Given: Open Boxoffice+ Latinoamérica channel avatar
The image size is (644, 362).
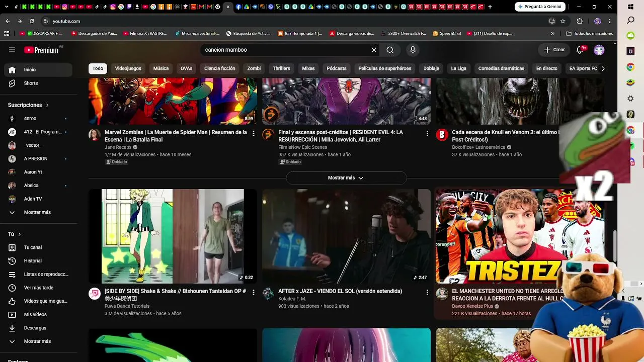Looking at the screenshot, I should 442,135.
